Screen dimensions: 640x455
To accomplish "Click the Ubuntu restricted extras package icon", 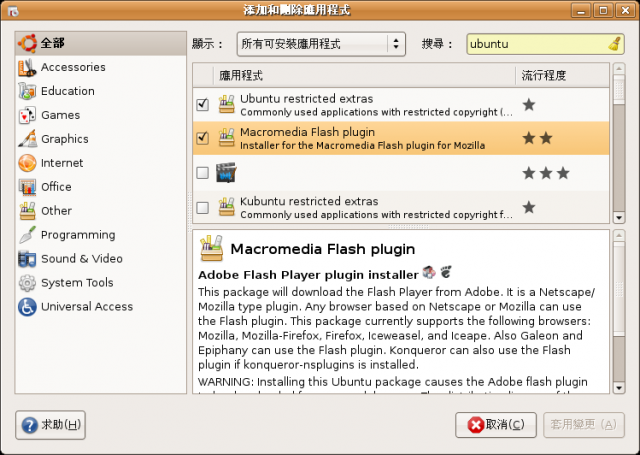I will tap(227, 104).
